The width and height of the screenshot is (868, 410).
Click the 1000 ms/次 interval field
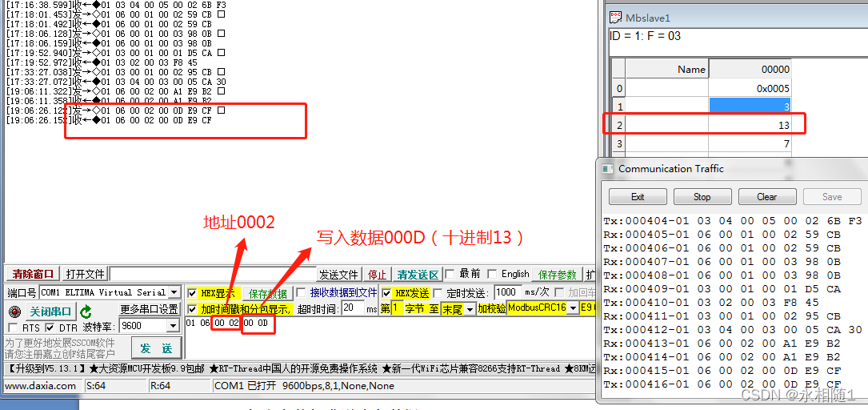pyautogui.click(x=508, y=292)
